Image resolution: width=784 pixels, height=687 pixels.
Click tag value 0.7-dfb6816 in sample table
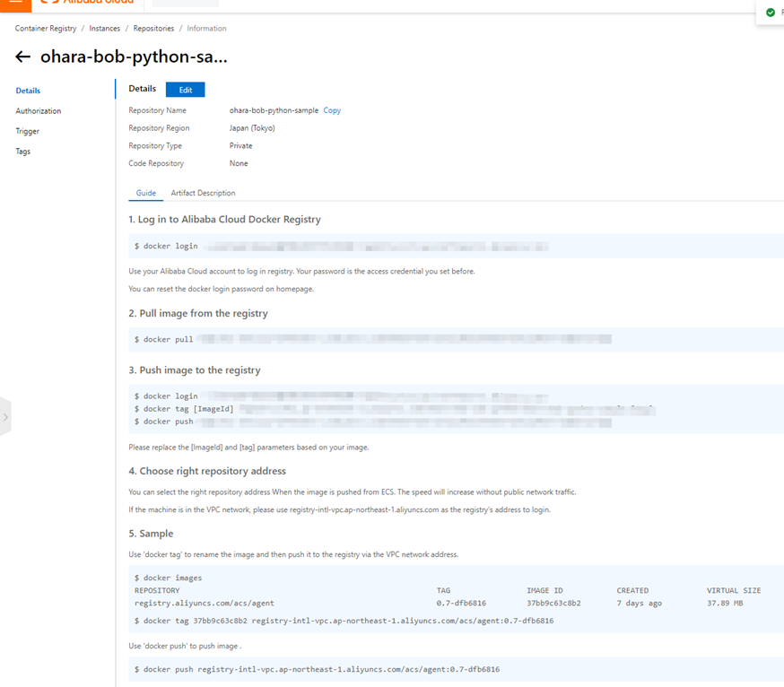(x=461, y=604)
